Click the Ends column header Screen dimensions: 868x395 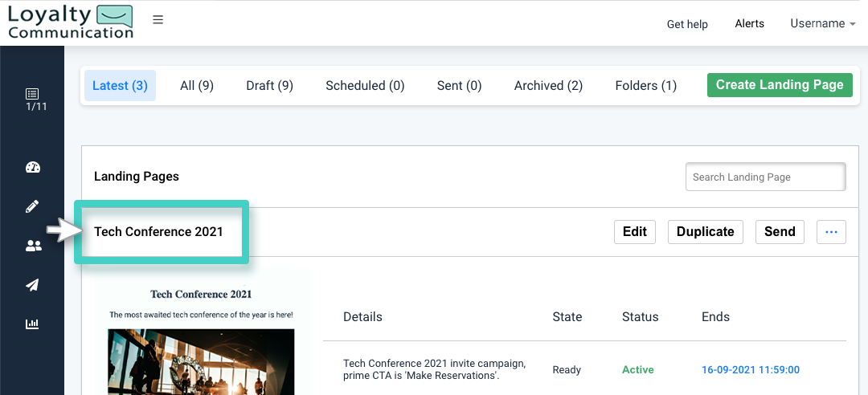(715, 317)
